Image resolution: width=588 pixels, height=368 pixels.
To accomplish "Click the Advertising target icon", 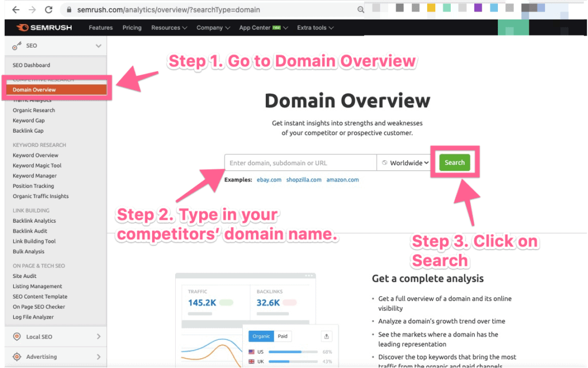I will click(17, 357).
